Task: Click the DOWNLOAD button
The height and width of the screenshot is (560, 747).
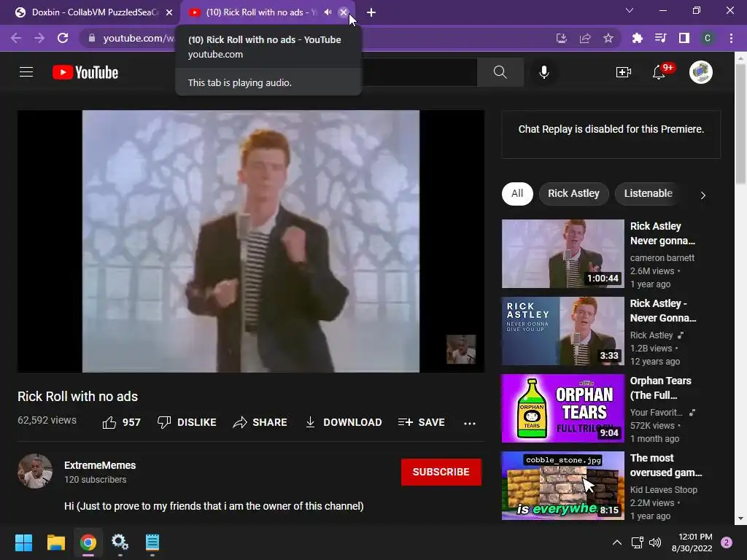Action: click(344, 422)
